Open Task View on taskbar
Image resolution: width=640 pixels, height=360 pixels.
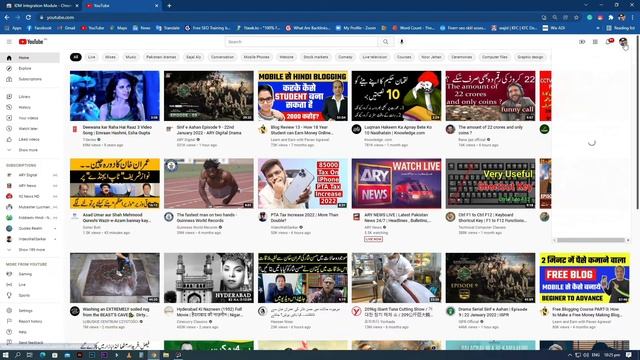[29, 355]
